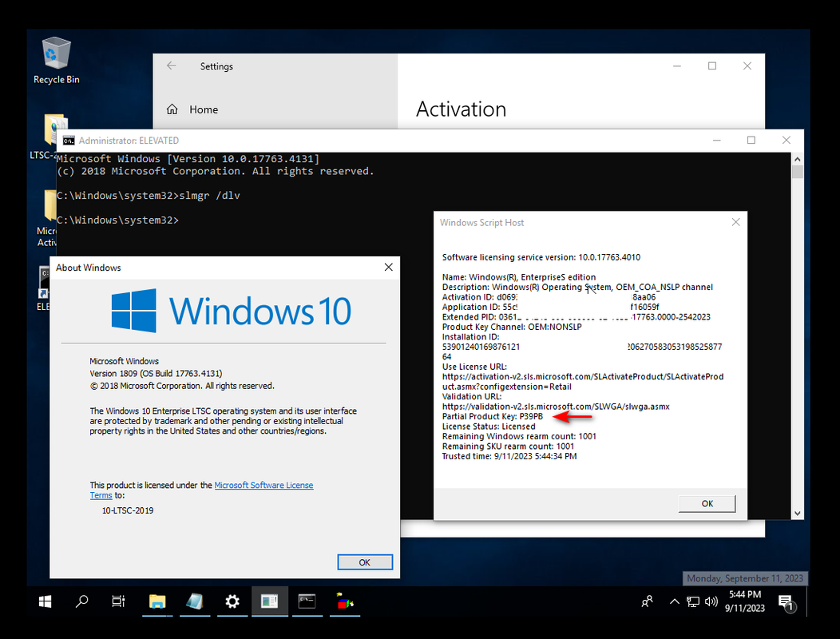Click OK in Windows Script Host dialog
The width and height of the screenshot is (840, 639).
coord(707,503)
